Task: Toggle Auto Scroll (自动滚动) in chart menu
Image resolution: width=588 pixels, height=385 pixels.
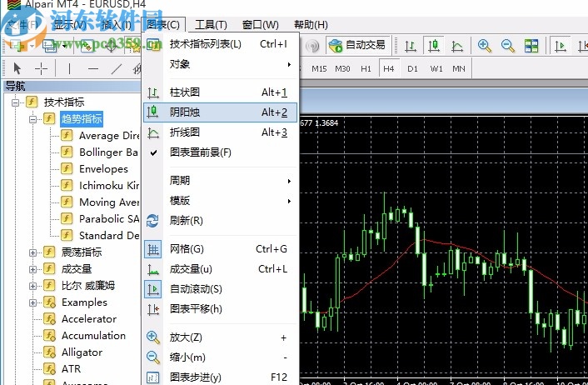Action: click(221, 289)
